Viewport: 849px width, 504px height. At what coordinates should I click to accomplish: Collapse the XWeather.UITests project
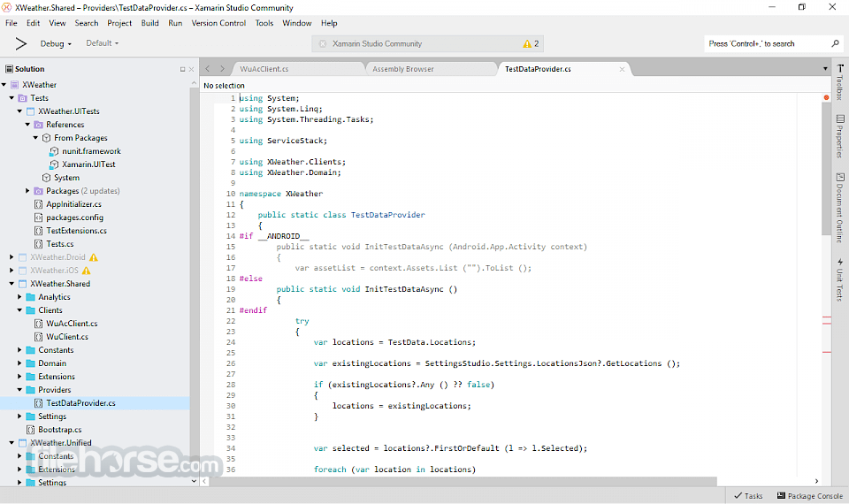[x=19, y=111]
